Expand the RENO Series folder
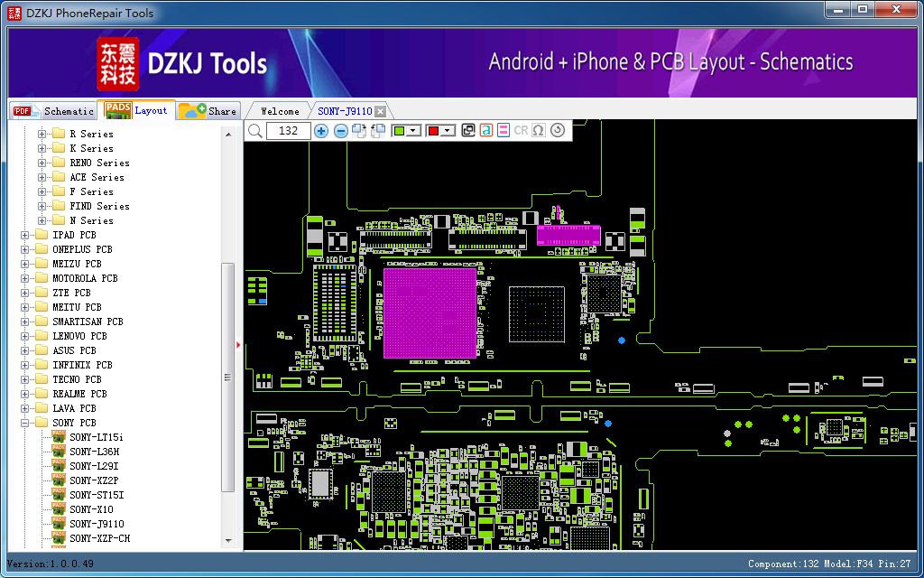The width and height of the screenshot is (924, 578). 42,163
